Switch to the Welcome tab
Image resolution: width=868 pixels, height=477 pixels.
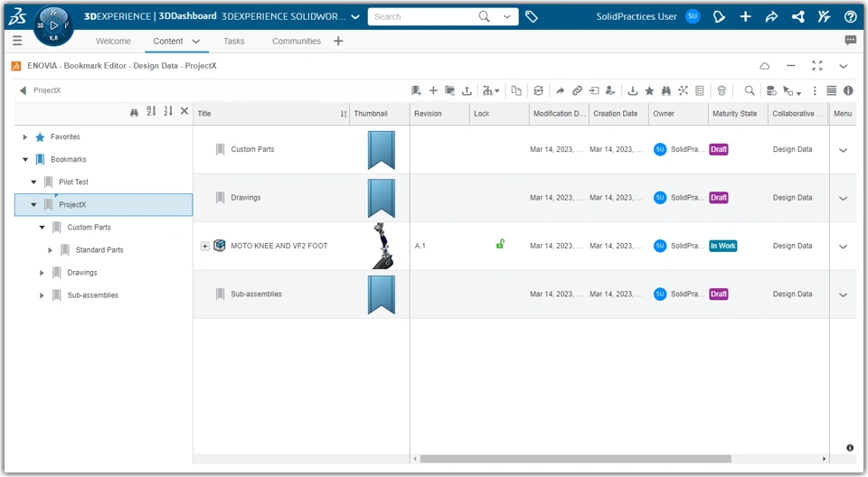tap(113, 41)
